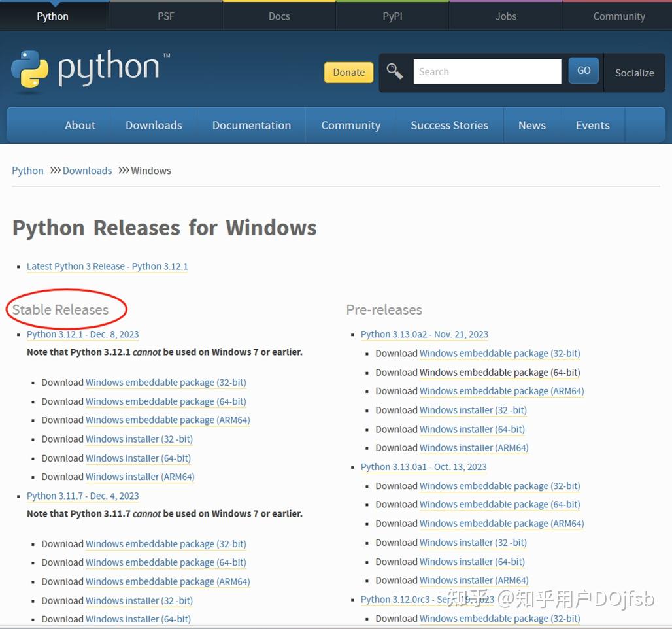Viewport: 672px width, 629px height.
Task: Click the Python logo
Action: (88, 70)
